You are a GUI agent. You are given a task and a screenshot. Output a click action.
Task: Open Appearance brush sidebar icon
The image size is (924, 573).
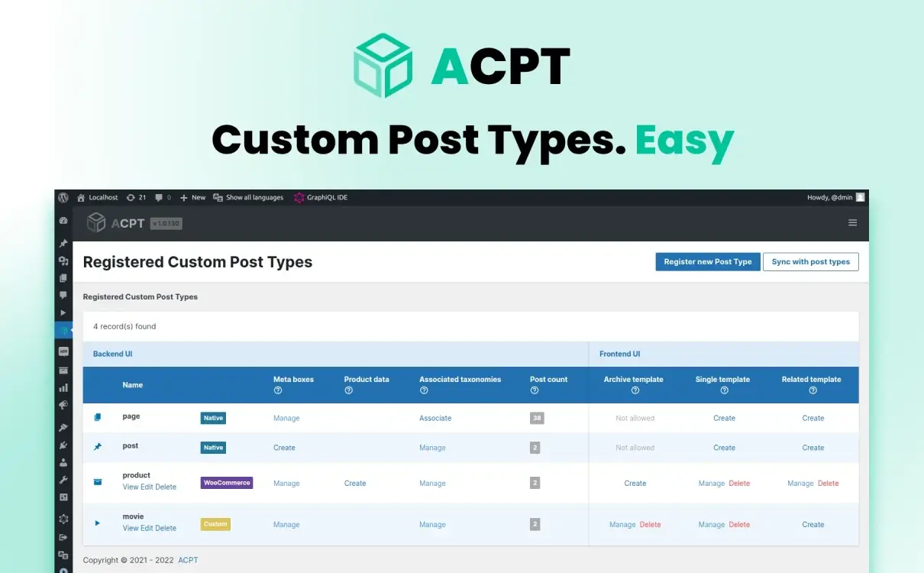63,428
